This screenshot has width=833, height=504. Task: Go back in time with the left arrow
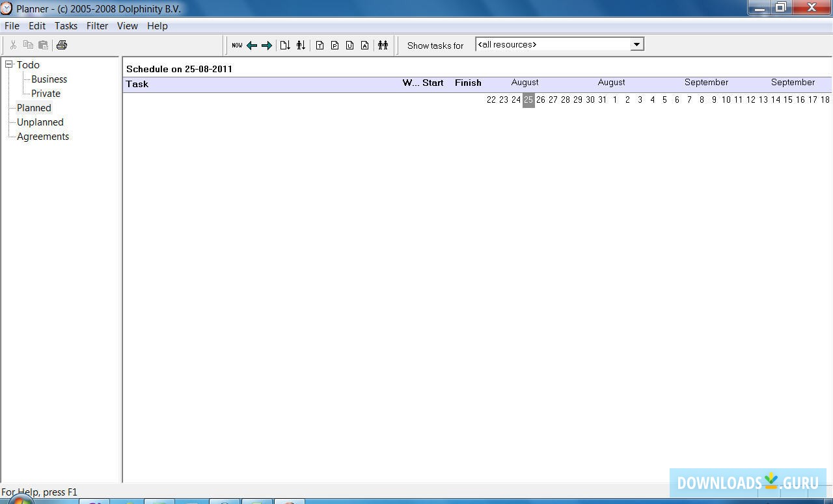252,46
